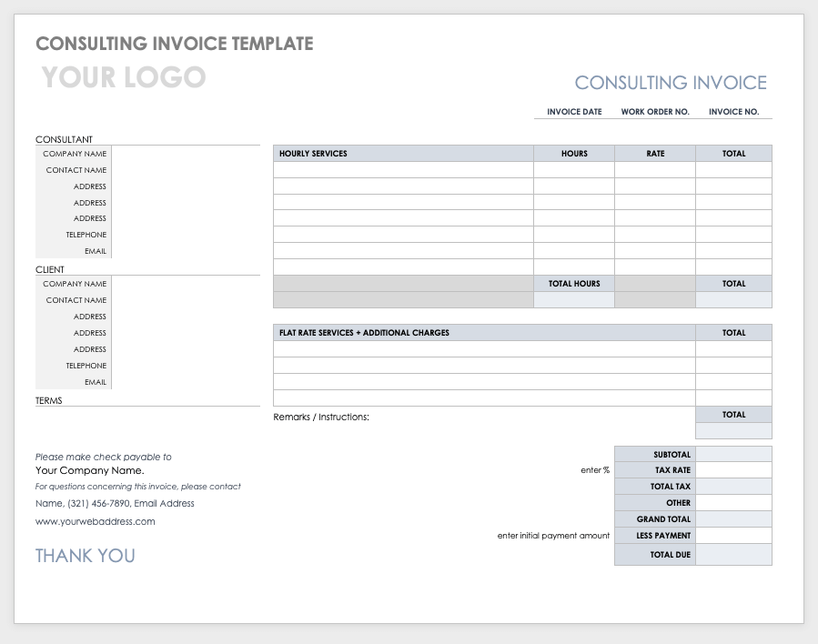Click the LESS PAYMENT amount field
The width and height of the screenshot is (818, 644).
733,535
